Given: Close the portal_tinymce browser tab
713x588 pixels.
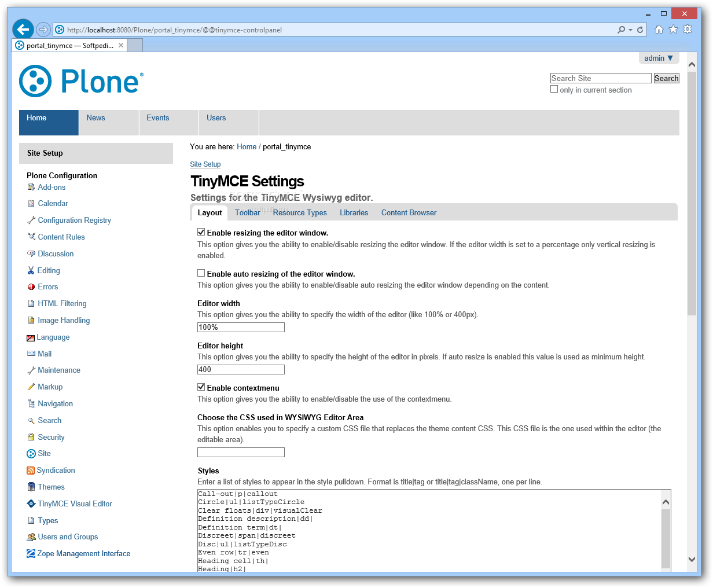Looking at the screenshot, I should pyautogui.click(x=121, y=45).
